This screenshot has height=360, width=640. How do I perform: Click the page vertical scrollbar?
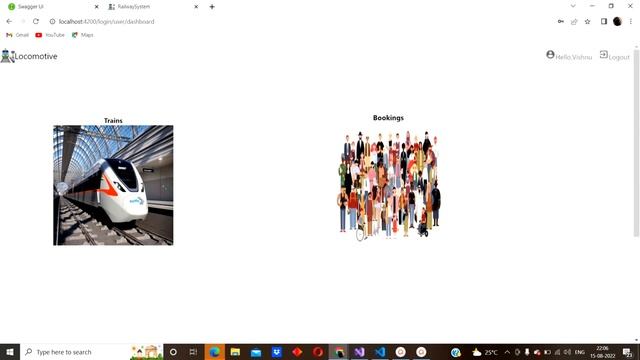click(x=636, y=143)
